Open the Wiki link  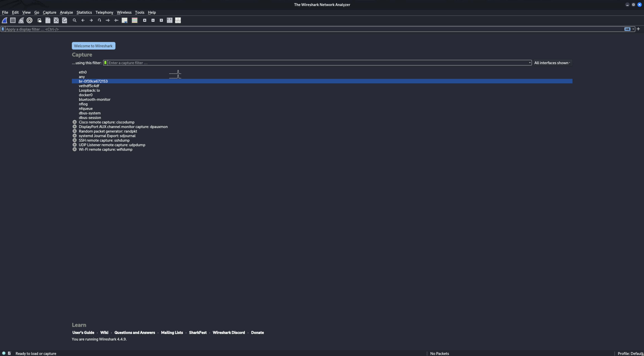pos(104,332)
